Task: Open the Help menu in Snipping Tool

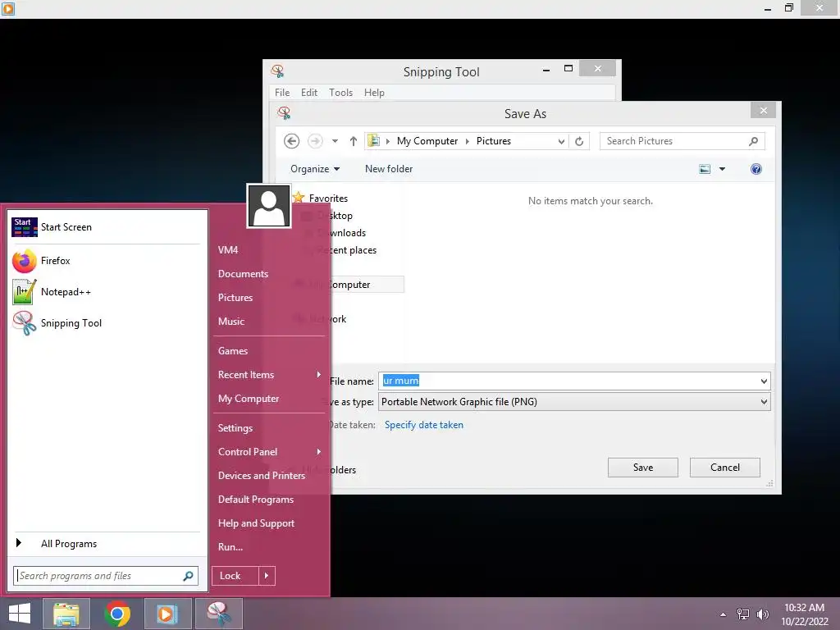Action: pos(374,93)
